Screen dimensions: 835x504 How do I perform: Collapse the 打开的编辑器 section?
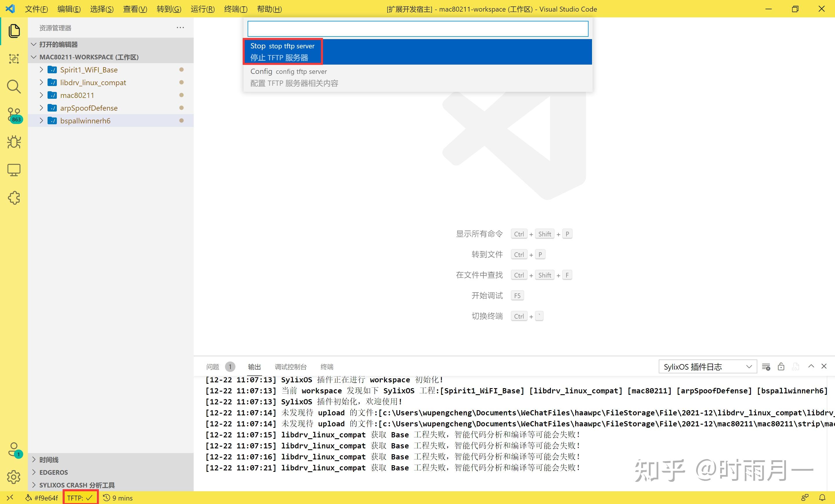tap(110, 44)
